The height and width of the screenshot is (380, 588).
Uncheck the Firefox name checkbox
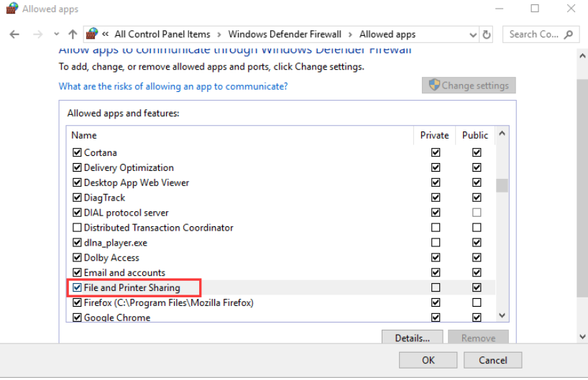77,302
